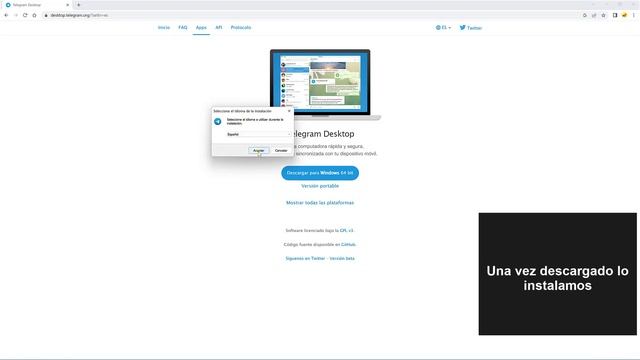Open the FAQ navigation item
This screenshot has width=640, height=360.
[182, 27]
